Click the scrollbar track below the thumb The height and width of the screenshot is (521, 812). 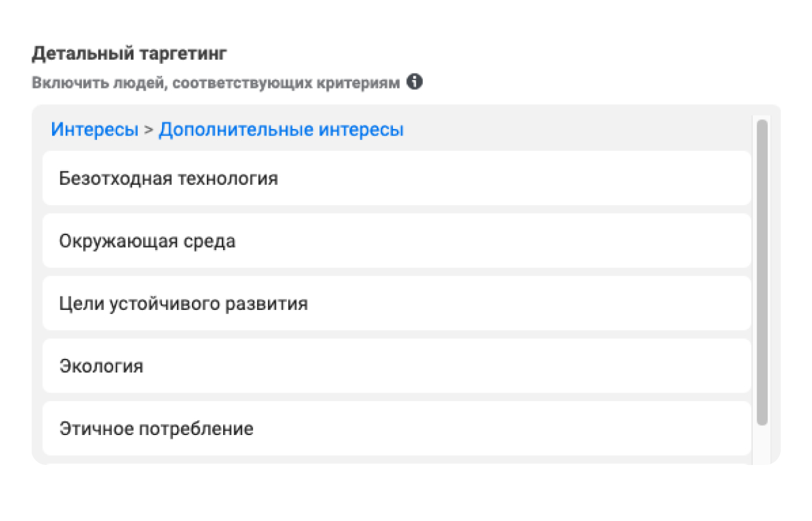pyautogui.click(x=762, y=446)
